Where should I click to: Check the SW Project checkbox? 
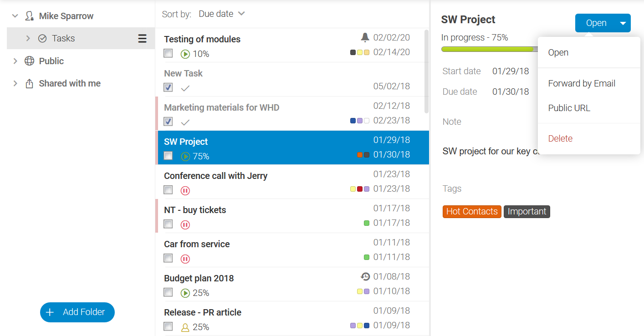[168, 156]
